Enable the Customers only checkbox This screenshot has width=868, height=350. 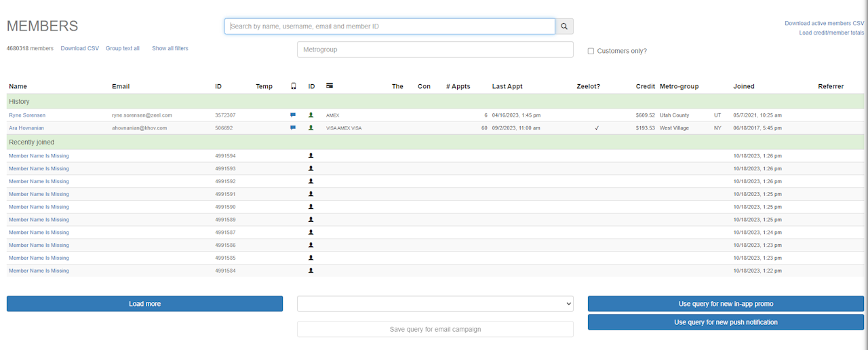point(591,51)
